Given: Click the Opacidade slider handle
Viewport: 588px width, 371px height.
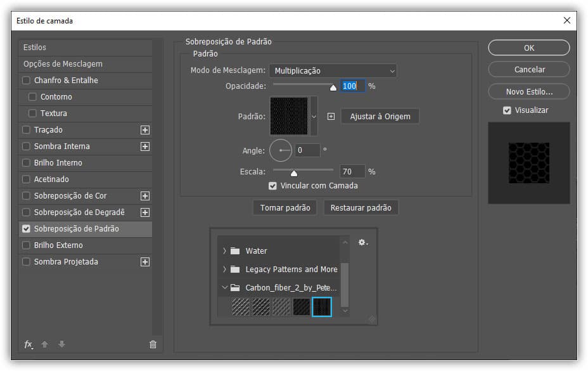Looking at the screenshot, I should (x=333, y=88).
